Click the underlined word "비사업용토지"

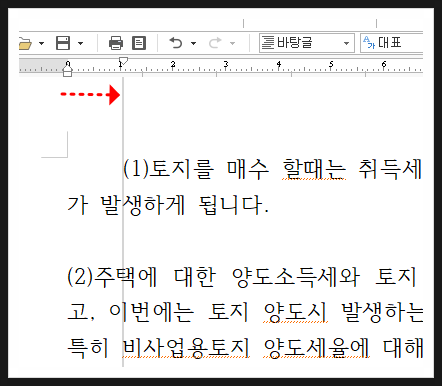[x=186, y=348]
